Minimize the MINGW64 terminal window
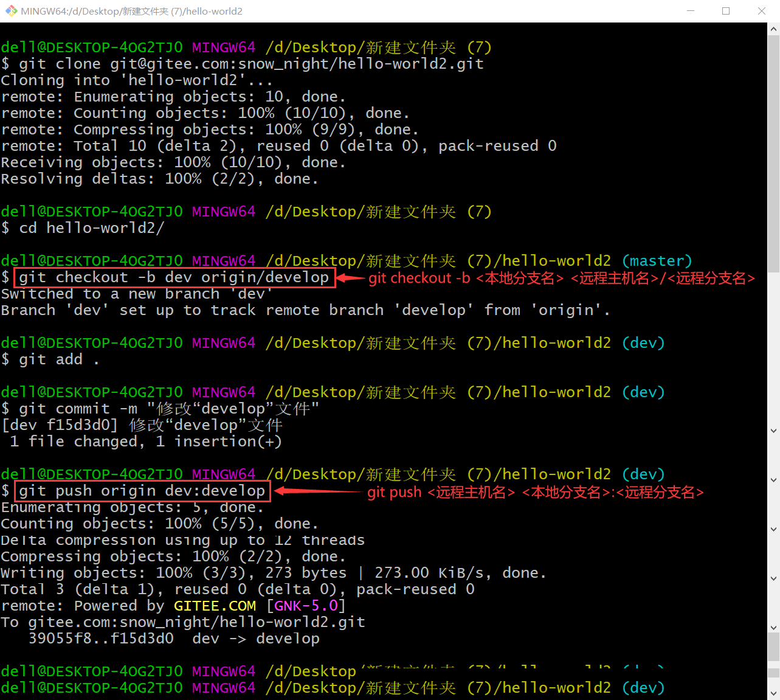Viewport: 780px width, 700px height. pyautogui.click(x=690, y=11)
